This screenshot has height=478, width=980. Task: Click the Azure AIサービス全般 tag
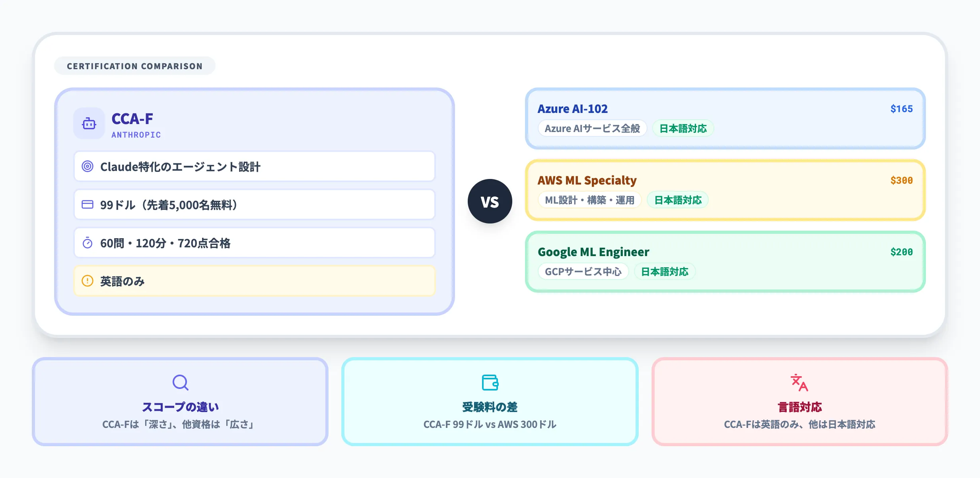pyautogui.click(x=593, y=128)
